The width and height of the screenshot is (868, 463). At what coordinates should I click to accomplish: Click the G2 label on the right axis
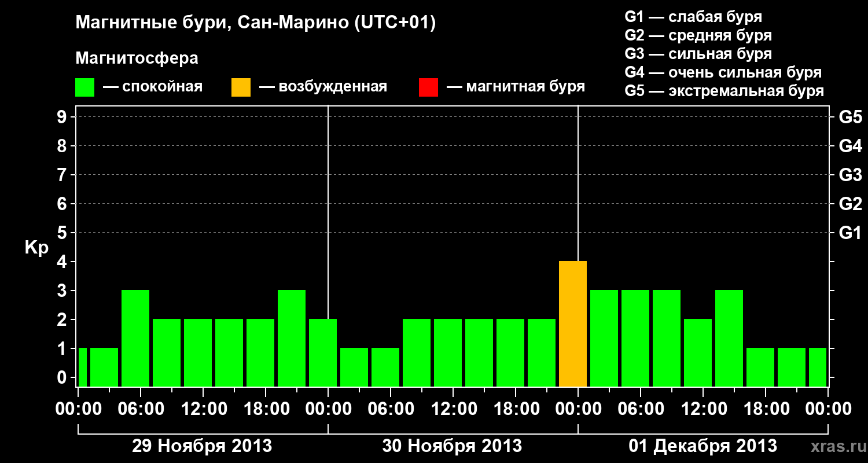click(x=850, y=204)
